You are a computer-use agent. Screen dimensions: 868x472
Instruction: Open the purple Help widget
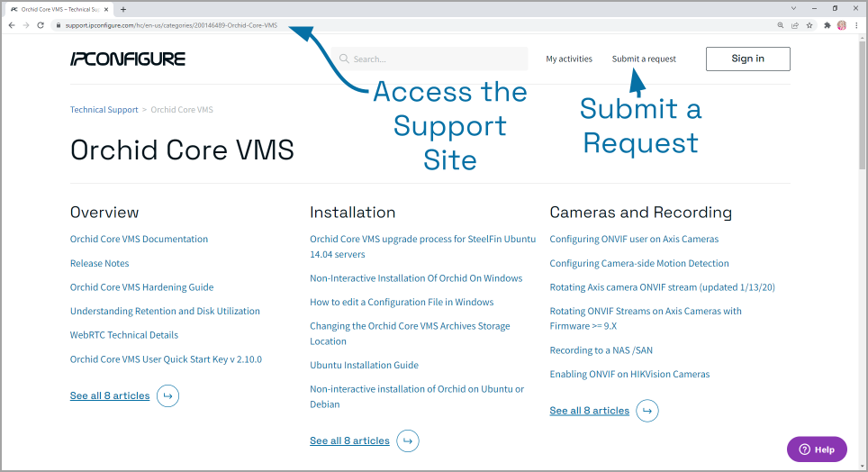[x=817, y=449]
